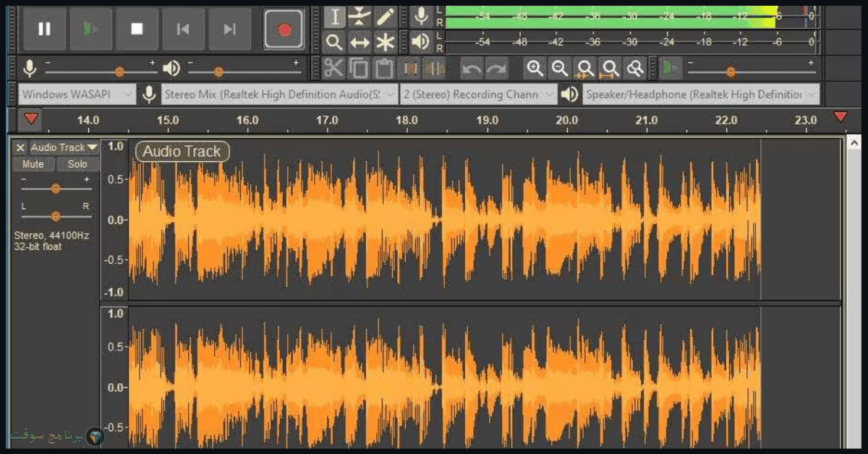
Task: Select the Time Shift tool
Action: coord(359,43)
